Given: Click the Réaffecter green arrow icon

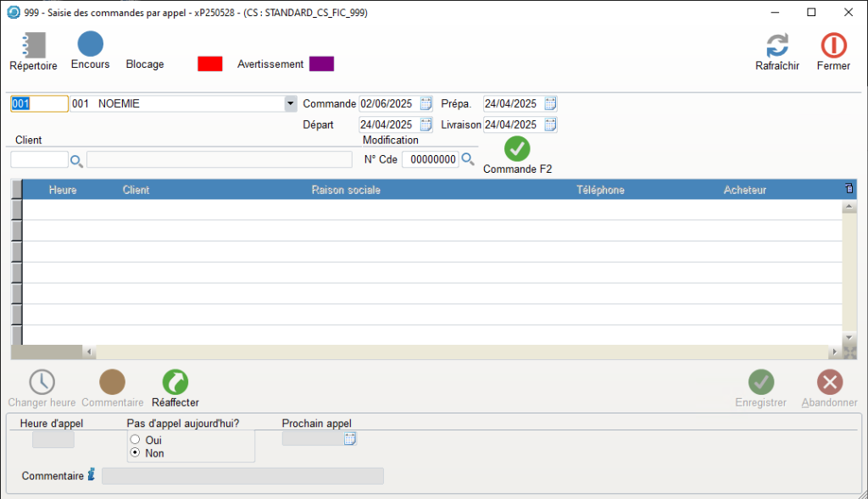Looking at the screenshot, I should (x=175, y=382).
